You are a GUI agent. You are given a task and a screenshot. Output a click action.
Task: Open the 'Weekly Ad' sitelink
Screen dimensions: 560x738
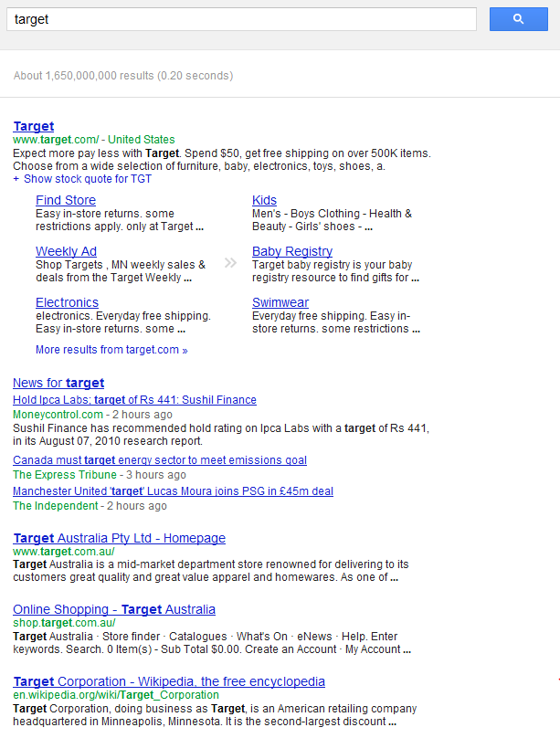pos(67,251)
